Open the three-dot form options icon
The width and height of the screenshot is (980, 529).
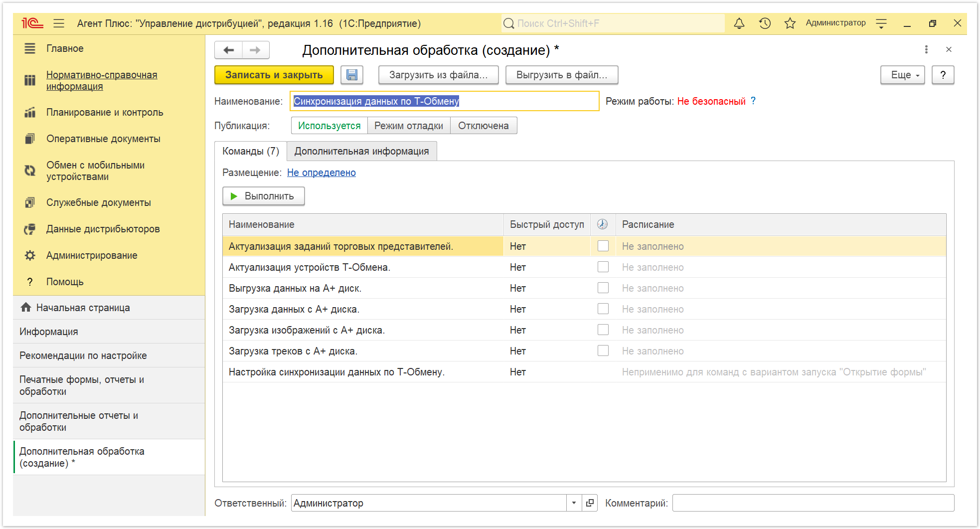coord(926,49)
